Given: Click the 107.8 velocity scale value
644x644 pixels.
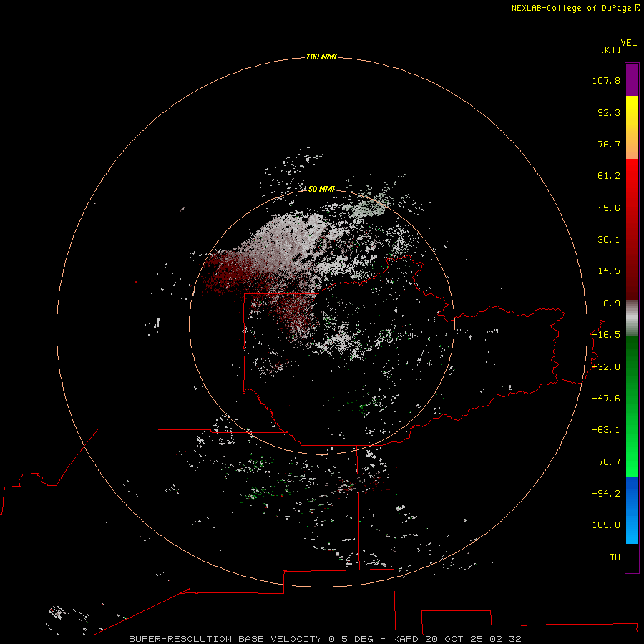Looking at the screenshot, I should 606,80.
